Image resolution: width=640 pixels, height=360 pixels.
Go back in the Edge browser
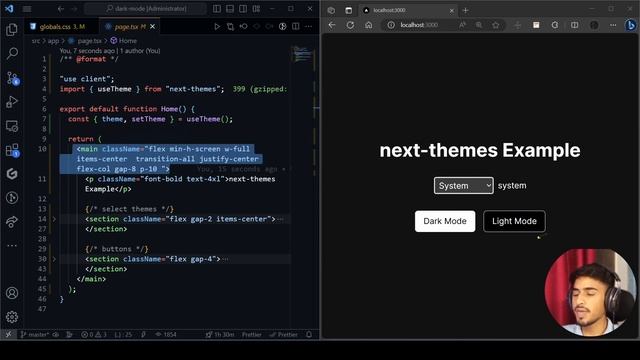point(332,25)
